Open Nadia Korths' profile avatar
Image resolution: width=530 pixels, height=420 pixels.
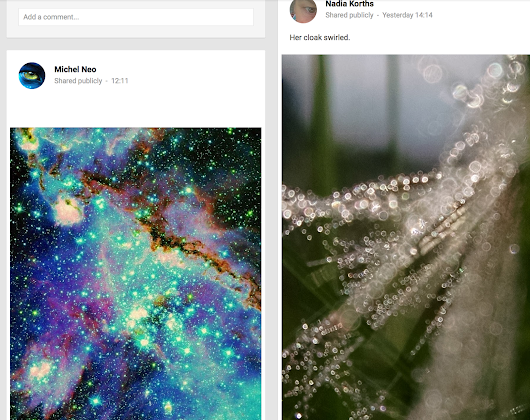[303, 11]
